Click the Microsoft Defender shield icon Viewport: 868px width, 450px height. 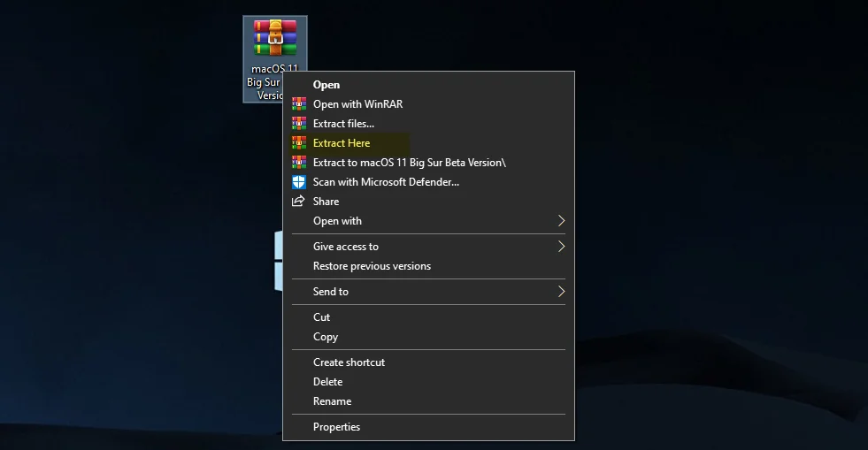(299, 182)
